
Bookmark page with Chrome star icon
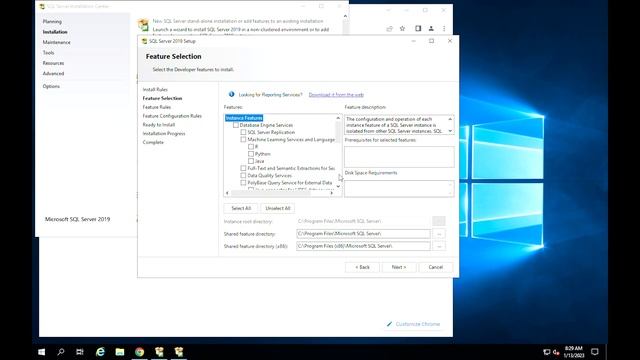tap(402, 28)
